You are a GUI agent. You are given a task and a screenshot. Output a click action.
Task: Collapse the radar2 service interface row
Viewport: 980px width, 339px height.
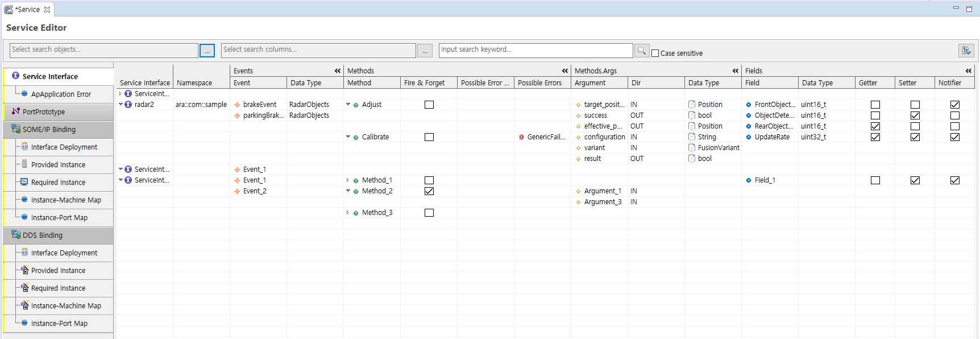121,105
